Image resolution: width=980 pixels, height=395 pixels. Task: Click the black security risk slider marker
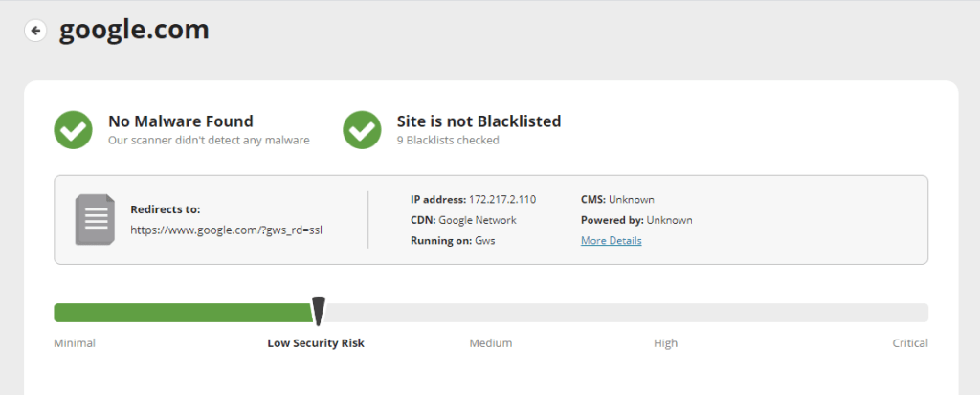click(x=319, y=311)
